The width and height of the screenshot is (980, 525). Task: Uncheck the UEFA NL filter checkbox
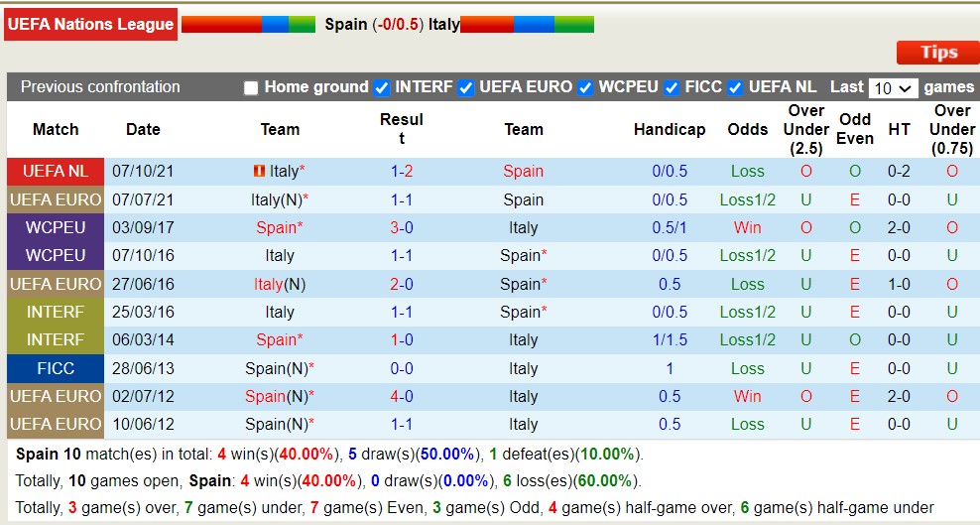point(735,88)
